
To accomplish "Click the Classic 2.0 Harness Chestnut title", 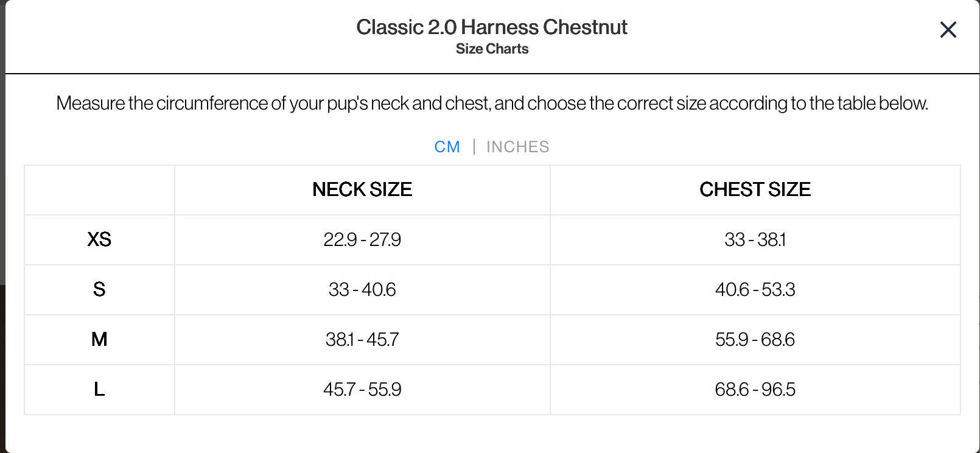I will coord(492,27).
